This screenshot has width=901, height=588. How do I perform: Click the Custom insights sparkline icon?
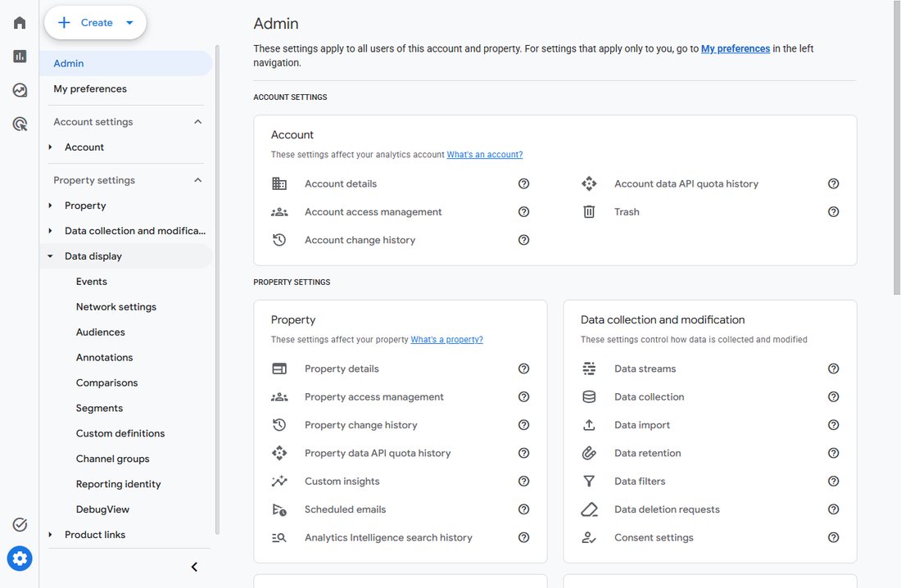click(279, 481)
